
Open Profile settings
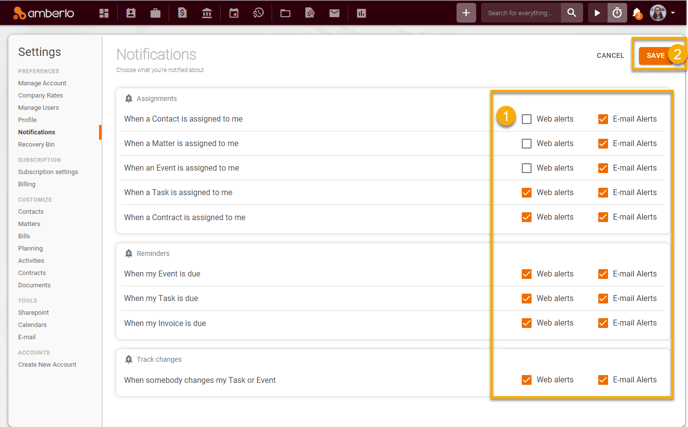coord(27,120)
